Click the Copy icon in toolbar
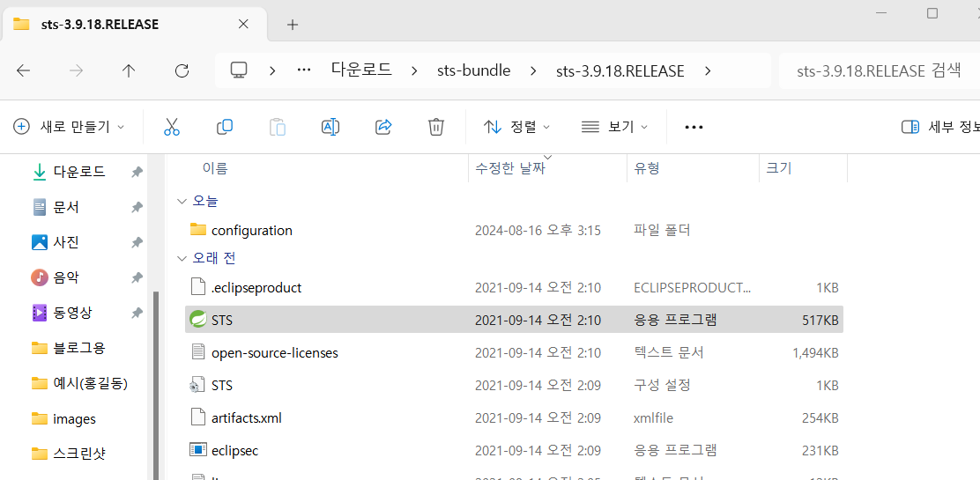This screenshot has height=480, width=980. 225,127
